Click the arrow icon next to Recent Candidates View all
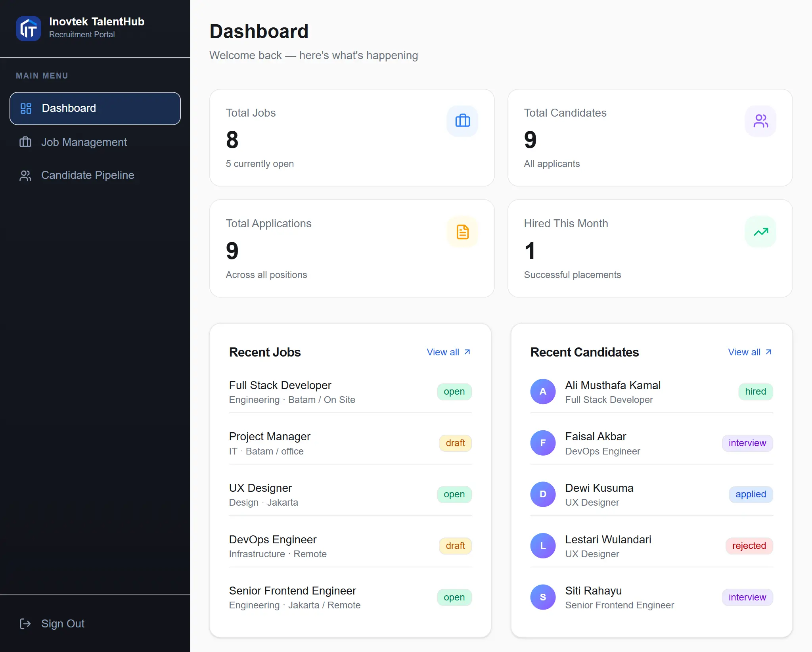The width and height of the screenshot is (812, 652). (x=769, y=352)
